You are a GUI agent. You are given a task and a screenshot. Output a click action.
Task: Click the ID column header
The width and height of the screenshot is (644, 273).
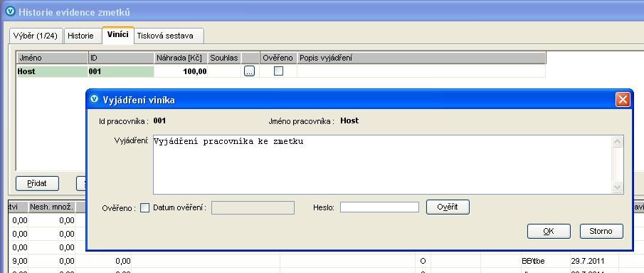[121, 58]
